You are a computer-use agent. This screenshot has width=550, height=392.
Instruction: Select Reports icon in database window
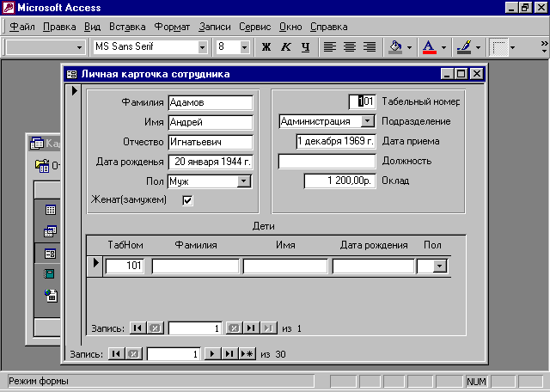click(x=49, y=273)
